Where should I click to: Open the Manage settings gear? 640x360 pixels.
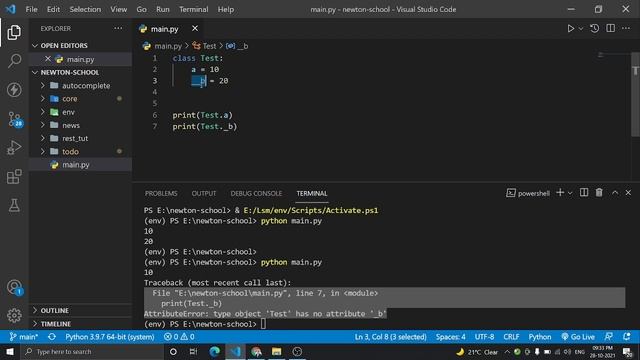[x=14, y=315]
